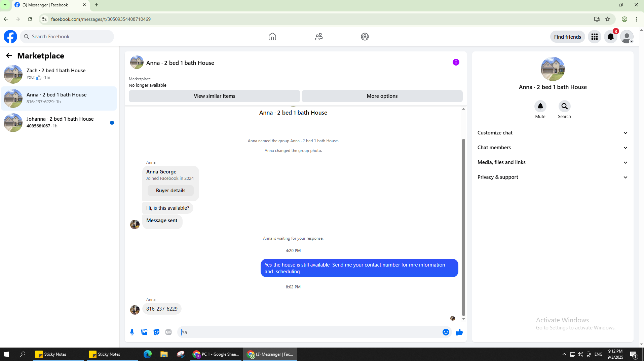644x361 pixels.
Task: Record a voice clip with microphone icon
Action: coord(132,332)
